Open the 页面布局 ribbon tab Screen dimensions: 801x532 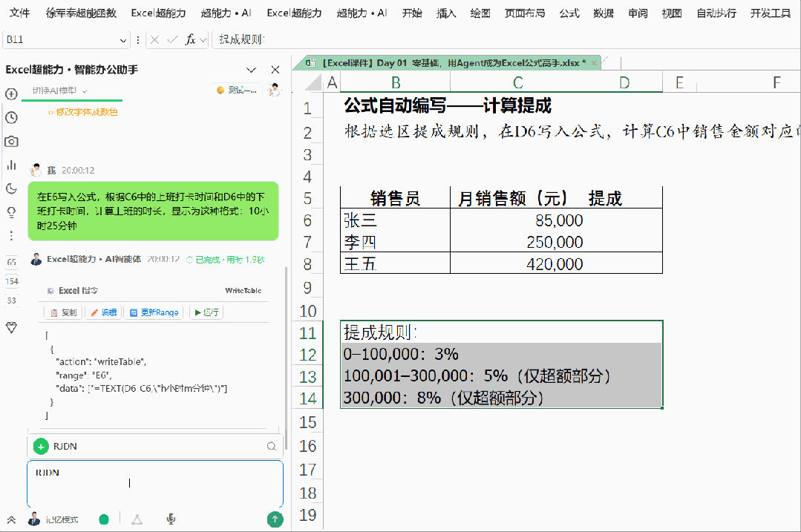(525, 13)
